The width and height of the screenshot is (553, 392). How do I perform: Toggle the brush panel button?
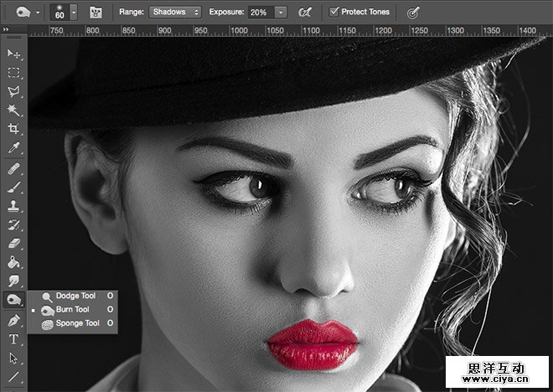pyautogui.click(x=96, y=13)
